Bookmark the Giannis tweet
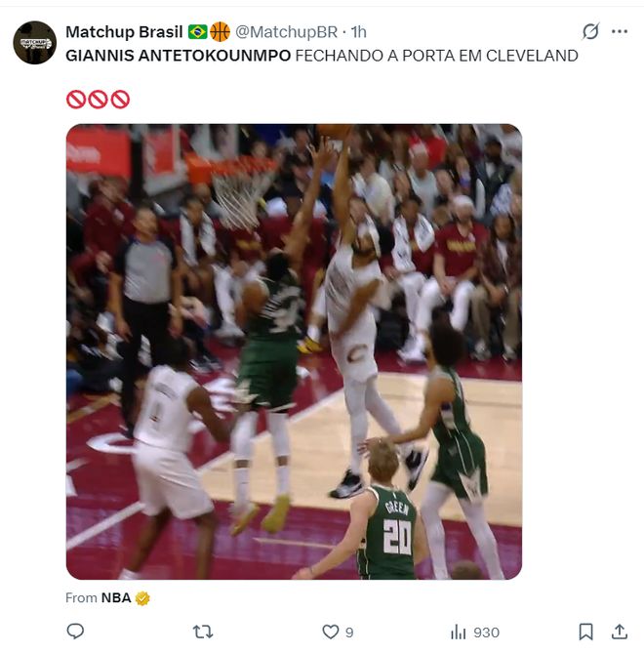This screenshot has width=644, height=653. tap(585, 632)
